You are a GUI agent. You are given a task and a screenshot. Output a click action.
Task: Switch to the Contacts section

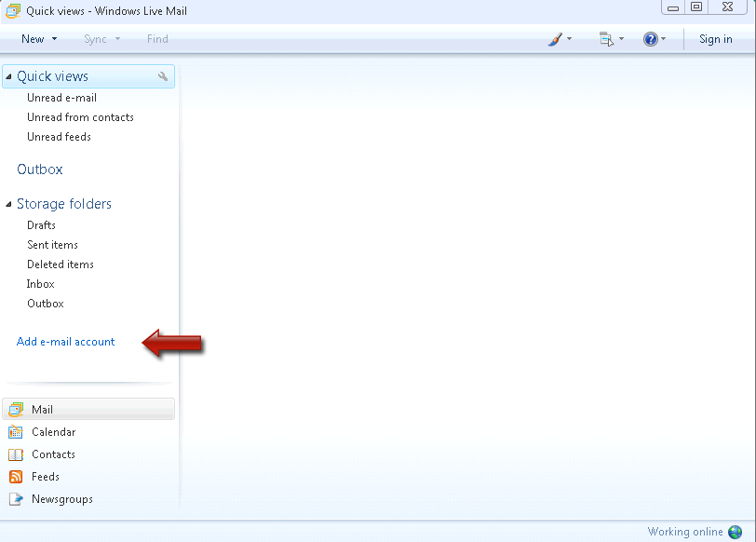click(x=53, y=454)
